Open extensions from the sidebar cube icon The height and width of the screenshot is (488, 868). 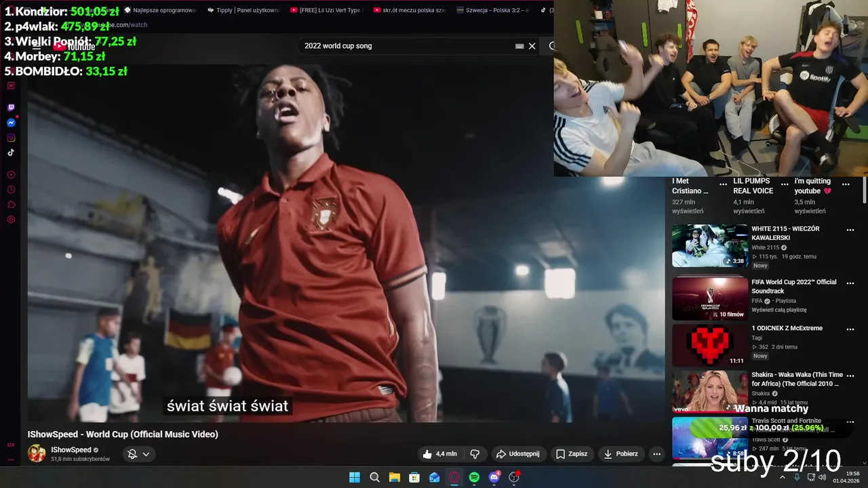tap(11, 205)
